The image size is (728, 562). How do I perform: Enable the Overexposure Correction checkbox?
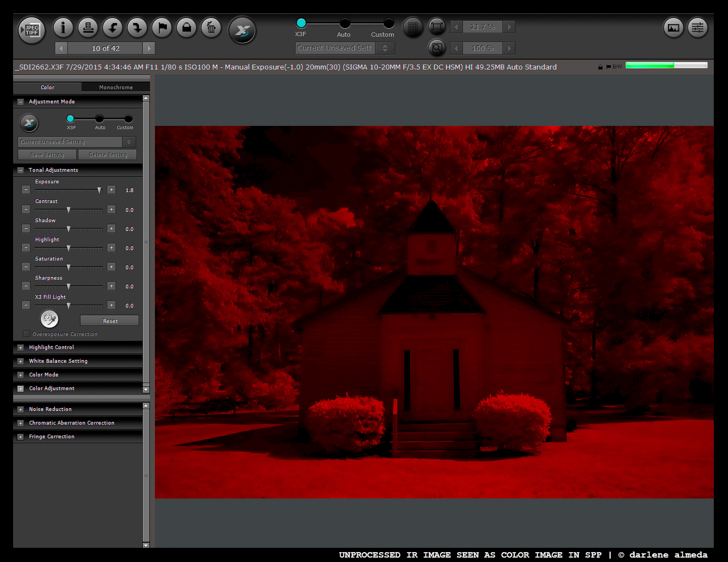[26, 334]
